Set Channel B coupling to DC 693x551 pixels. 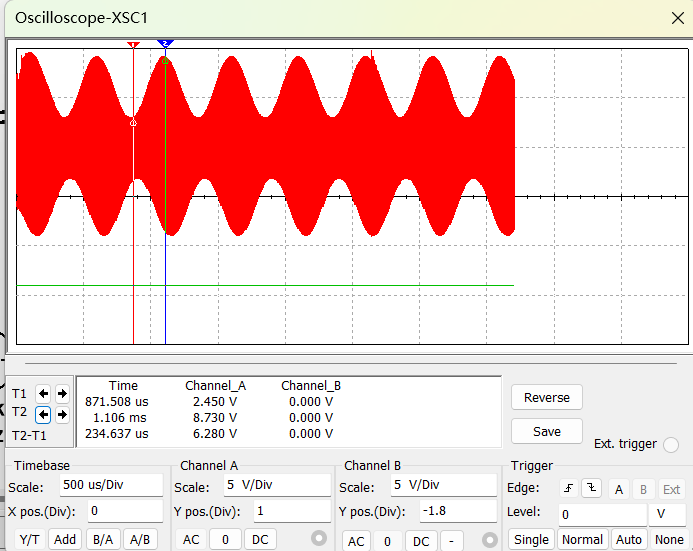point(421,541)
